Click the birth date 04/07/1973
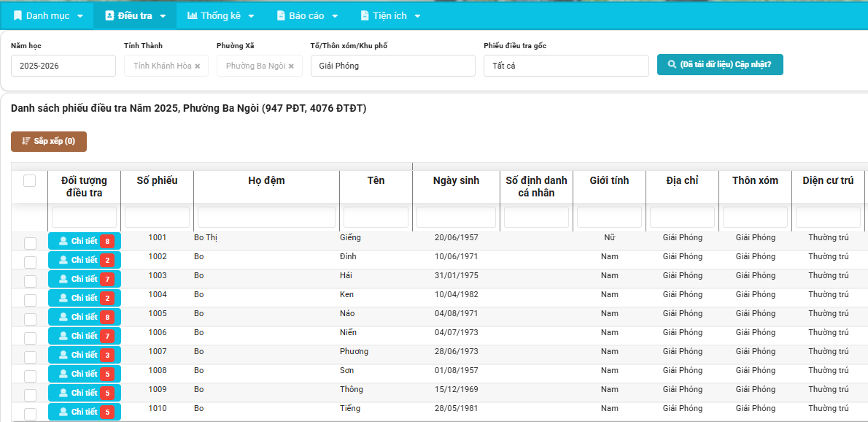 pos(456,332)
